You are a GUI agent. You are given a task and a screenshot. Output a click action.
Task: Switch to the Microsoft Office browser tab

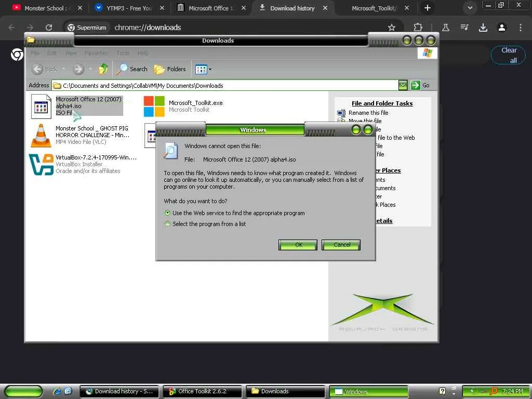coord(211,8)
